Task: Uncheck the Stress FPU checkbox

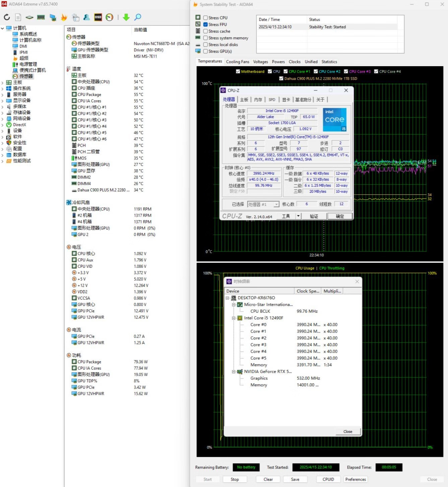Action: 205,24
